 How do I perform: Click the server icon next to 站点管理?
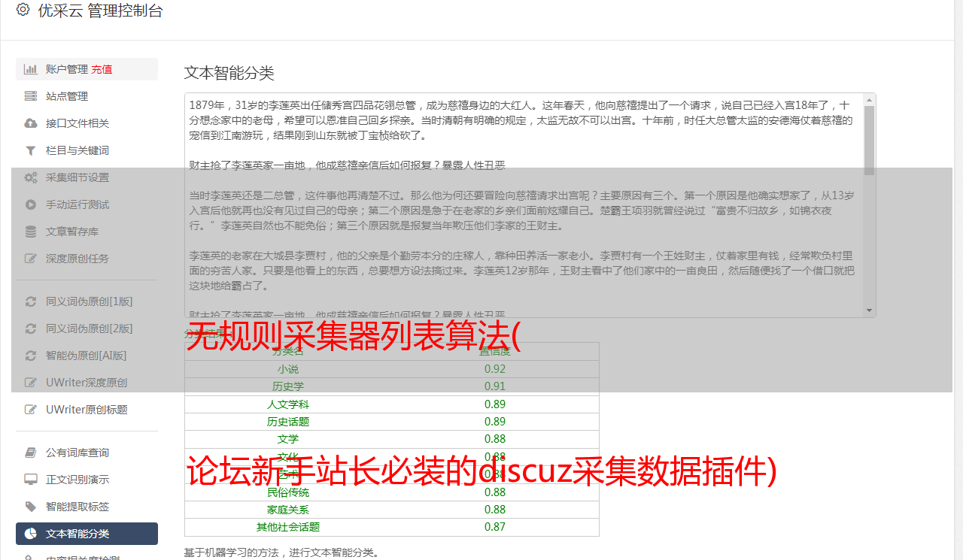31,96
